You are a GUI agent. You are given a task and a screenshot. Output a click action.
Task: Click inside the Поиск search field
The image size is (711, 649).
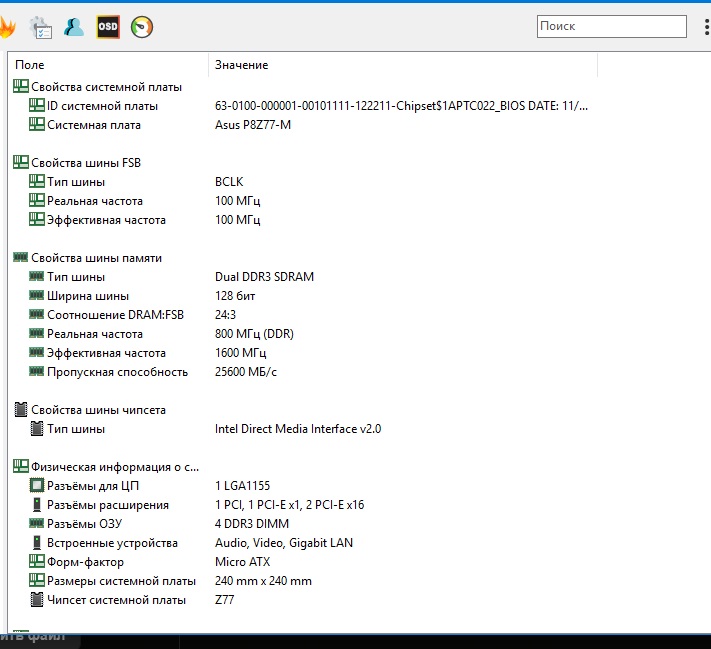[x=611, y=26]
